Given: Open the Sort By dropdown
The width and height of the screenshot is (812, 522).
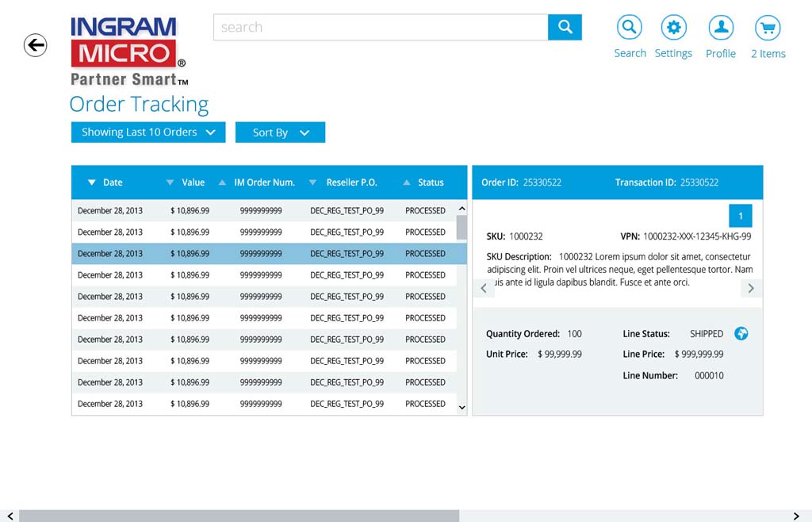Looking at the screenshot, I should (x=280, y=132).
